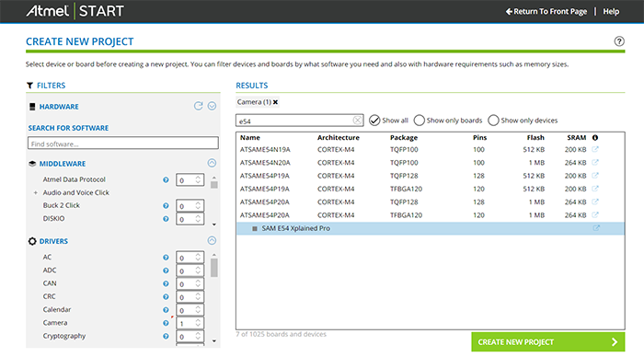Image resolution: width=644 pixels, height=357 pixels.
Task: Show info for Atmel Data Protocol
Action: point(166,179)
